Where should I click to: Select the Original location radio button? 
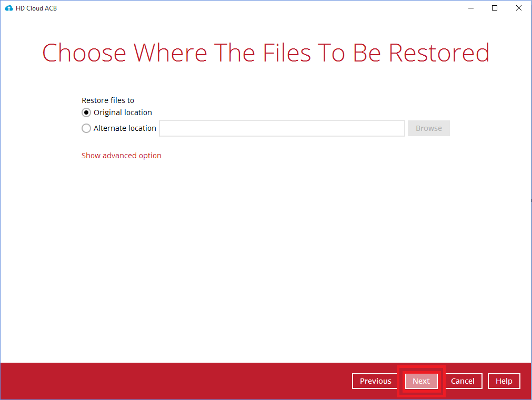tap(86, 112)
